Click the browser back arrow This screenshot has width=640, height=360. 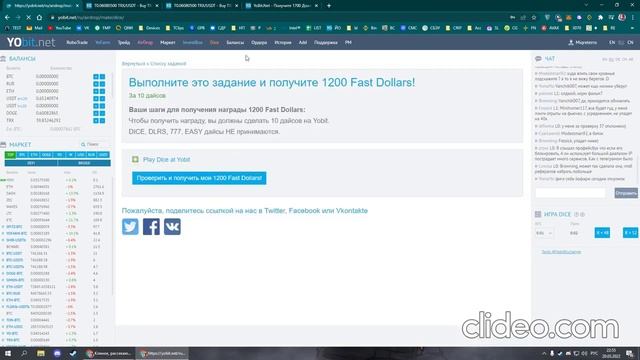click(x=7, y=18)
